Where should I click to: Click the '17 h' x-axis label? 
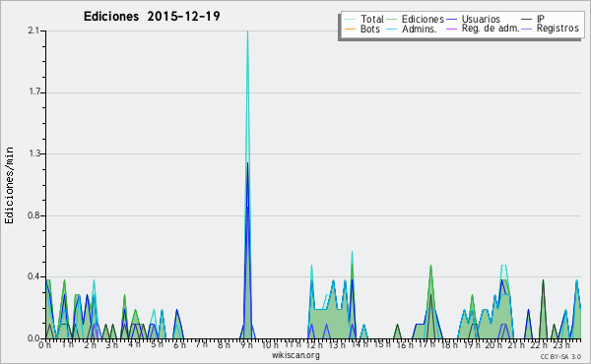coord(427,344)
